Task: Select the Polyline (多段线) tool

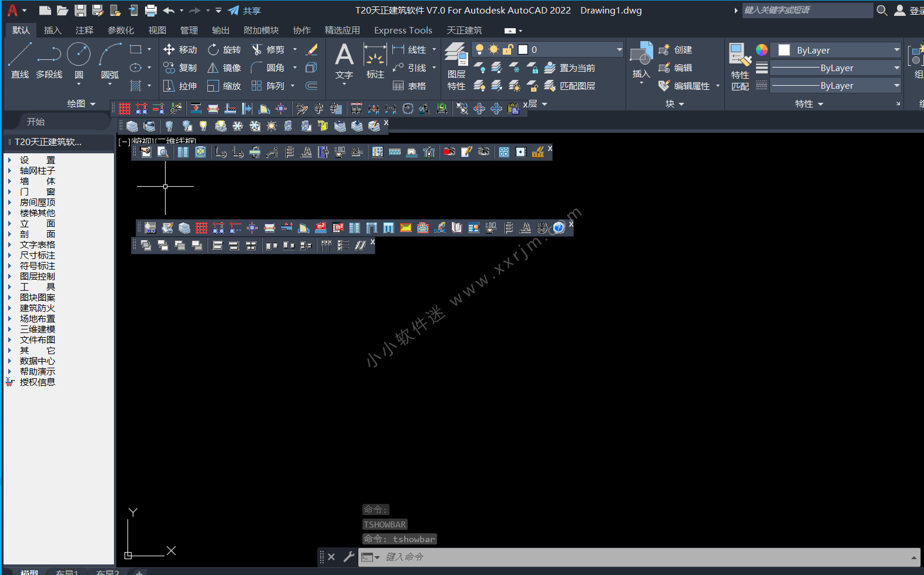Action: tap(49, 61)
